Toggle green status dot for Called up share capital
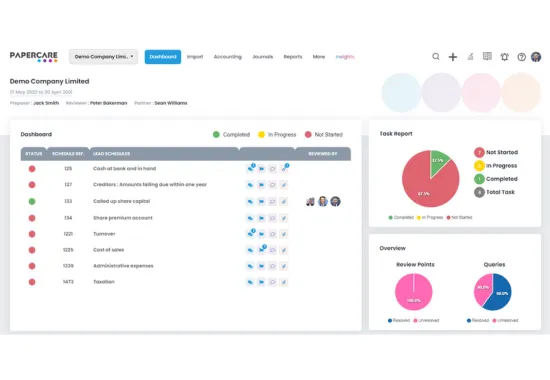The height and width of the screenshot is (380, 550). tap(32, 201)
